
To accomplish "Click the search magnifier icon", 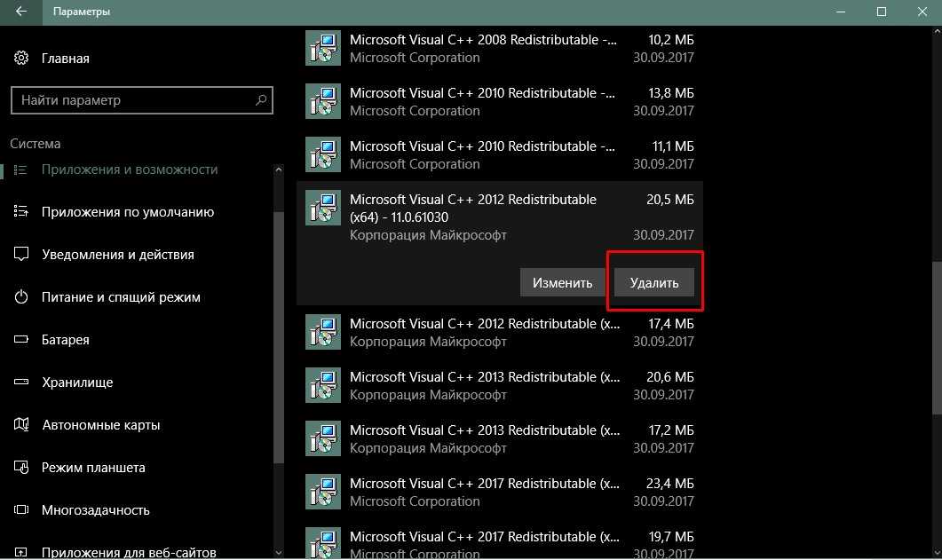I will click(261, 100).
